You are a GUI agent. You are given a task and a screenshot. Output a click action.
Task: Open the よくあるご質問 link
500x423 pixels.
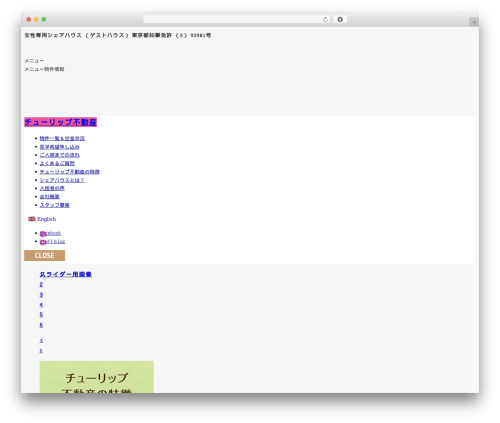(x=57, y=163)
